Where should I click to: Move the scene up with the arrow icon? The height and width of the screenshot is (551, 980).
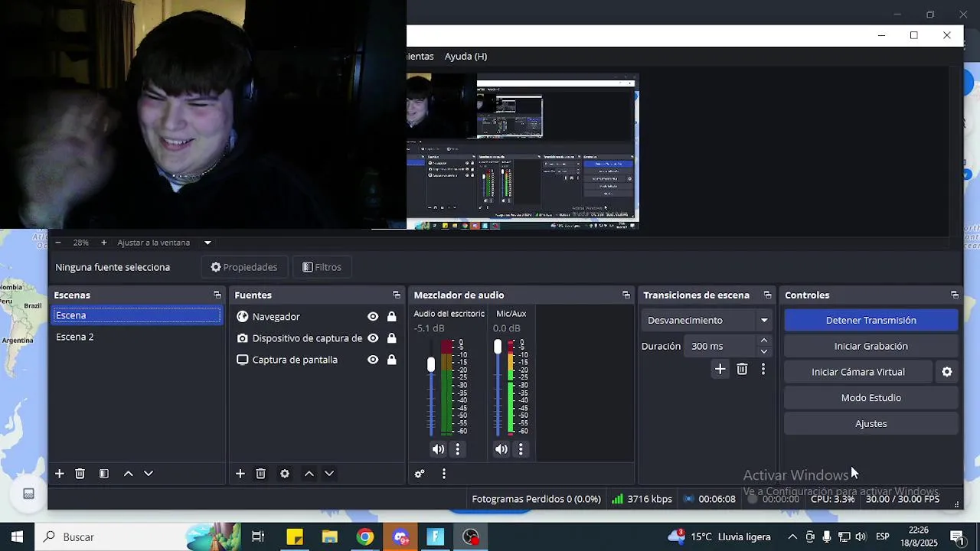tap(129, 474)
